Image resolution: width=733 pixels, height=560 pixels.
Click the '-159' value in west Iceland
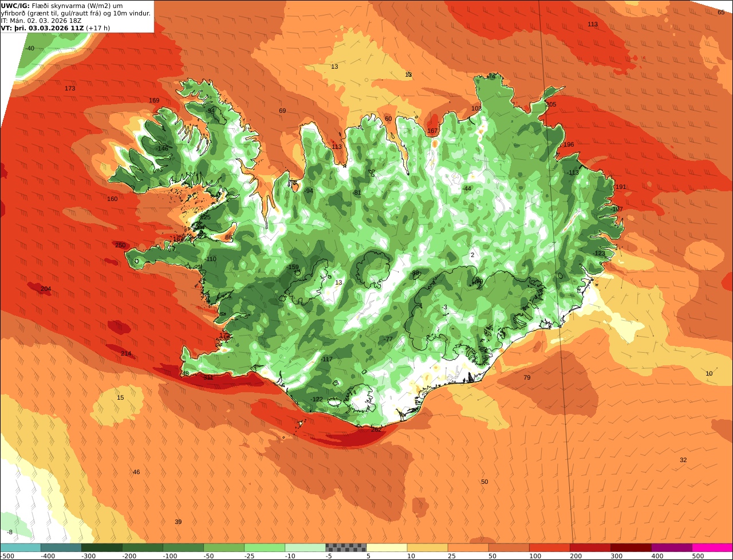293,267
